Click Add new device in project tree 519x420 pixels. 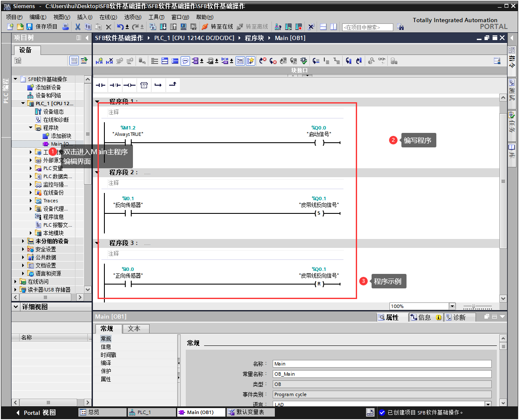point(48,87)
